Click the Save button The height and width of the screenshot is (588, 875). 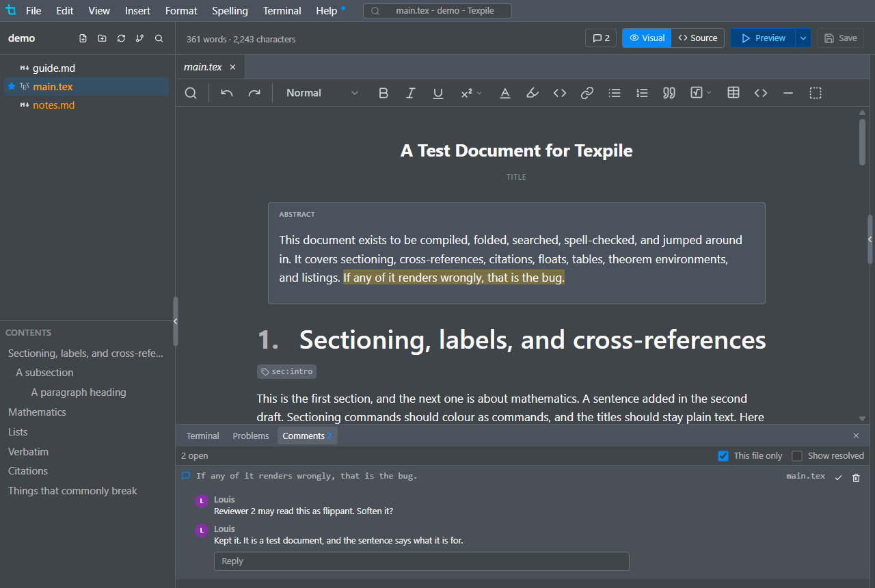[841, 38]
